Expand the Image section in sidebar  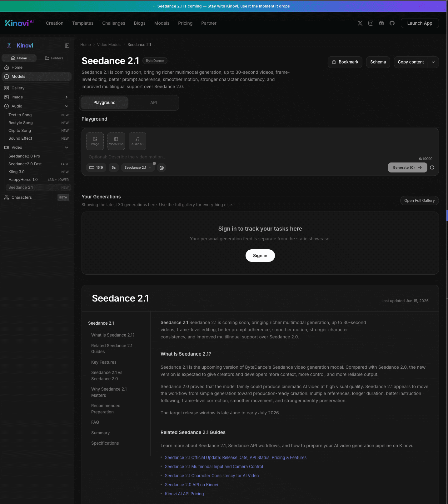tap(67, 97)
